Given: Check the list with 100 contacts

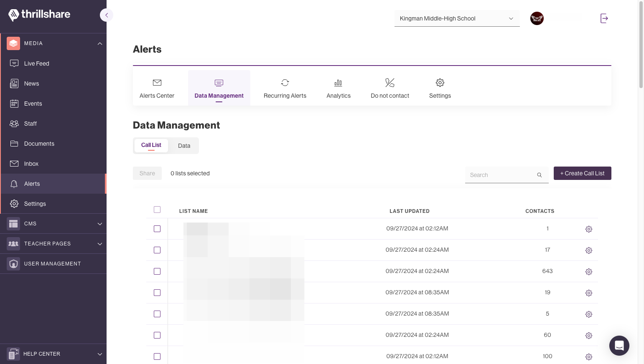Looking at the screenshot, I should coord(157,356).
